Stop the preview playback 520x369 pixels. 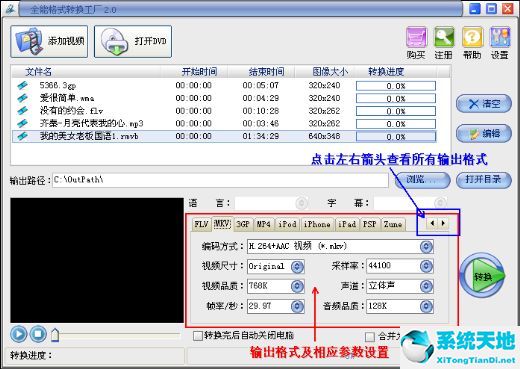[38, 334]
